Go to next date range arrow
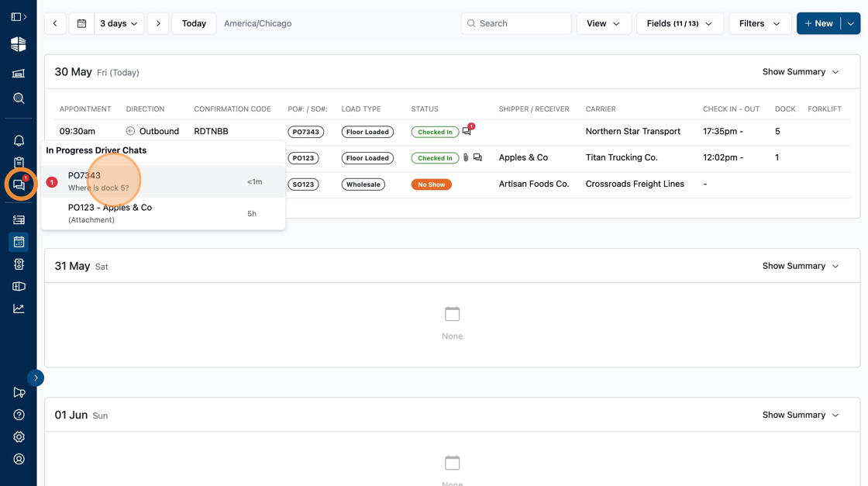The width and height of the screenshot is (868, 486). pos(158,23)
